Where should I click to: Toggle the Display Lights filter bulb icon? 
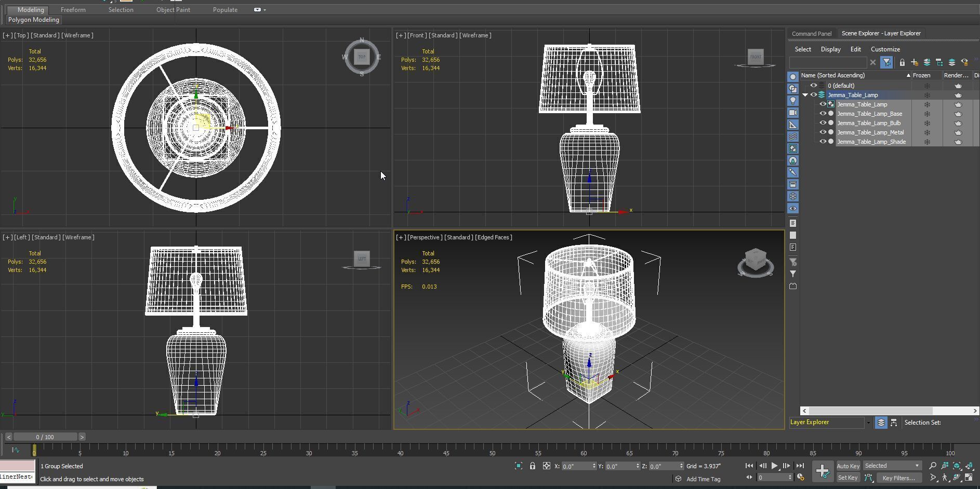793,101
